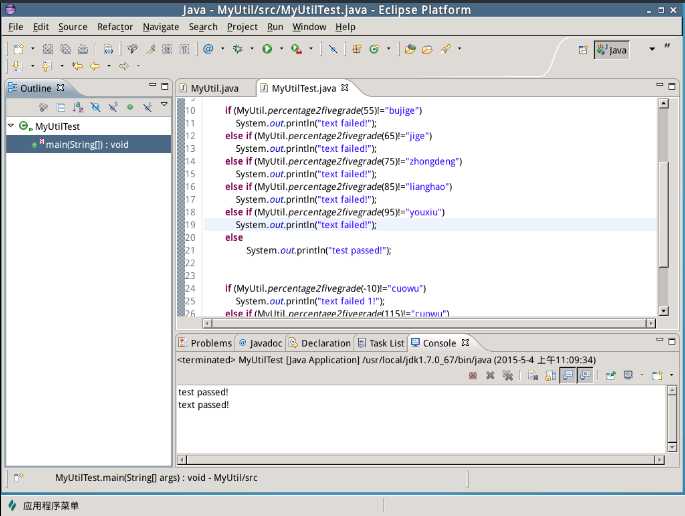Close the MyUtilTest.java editor tab
Image resolution: width=685 pixels, height=516 pixels.
(x=345, y=87)
